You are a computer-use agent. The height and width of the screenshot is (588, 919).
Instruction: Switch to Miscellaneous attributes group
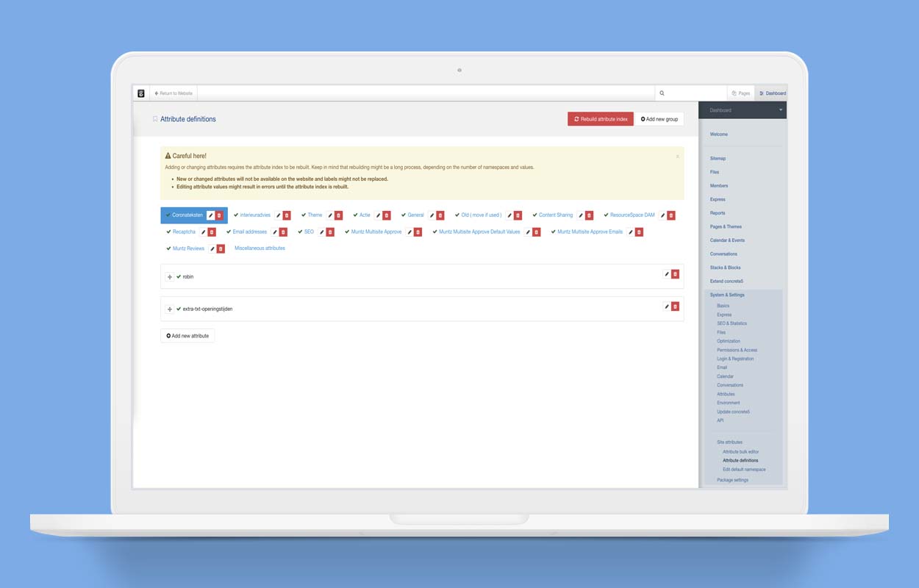260,248
